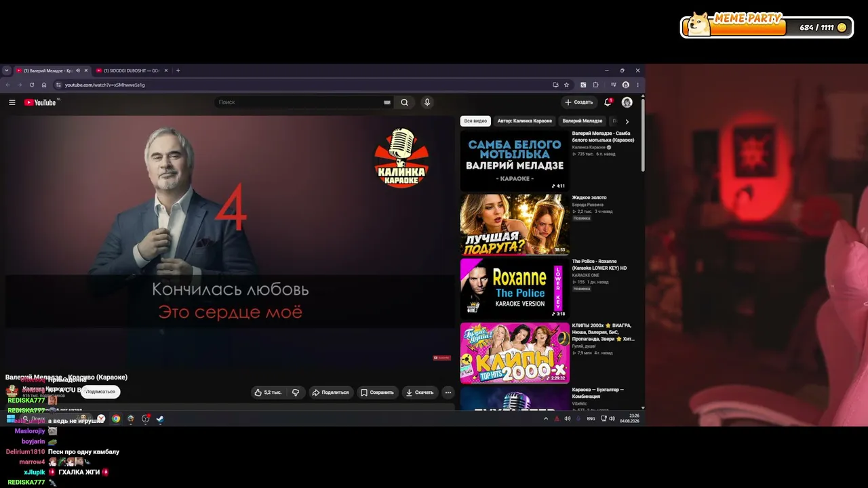Open Chrome from the taskbar
This screenshot has height=488, width=868.
point(116,419)
